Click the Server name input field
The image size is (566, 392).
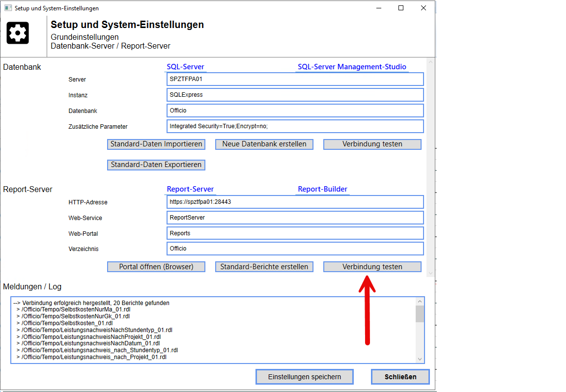(295, 79)
